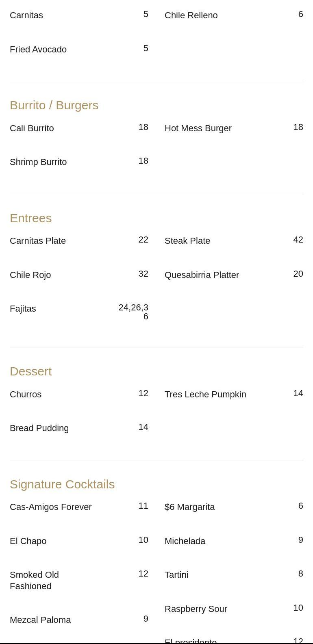This screenshot has height=644, width=313.
Task: Select the Chile Relleno item
Action: [x=191, y=15]
